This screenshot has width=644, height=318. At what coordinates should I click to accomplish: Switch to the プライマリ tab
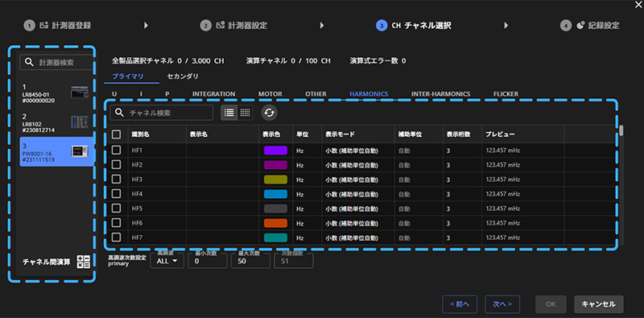point(128,76)
